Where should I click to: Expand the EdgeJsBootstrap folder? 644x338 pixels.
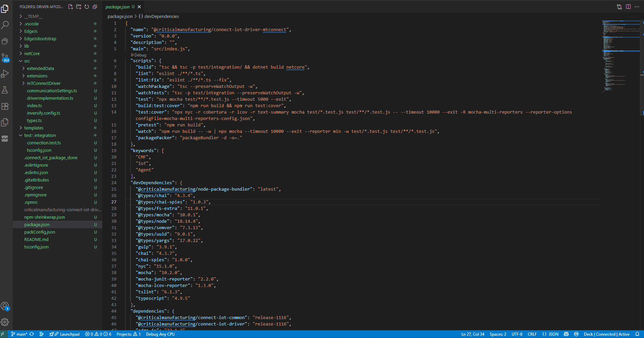[x=57, y=39]
